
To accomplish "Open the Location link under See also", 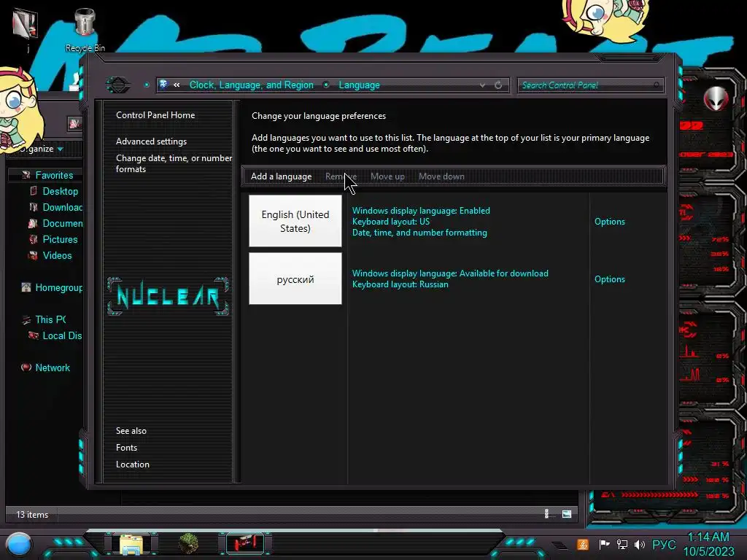I will point(133,464).
